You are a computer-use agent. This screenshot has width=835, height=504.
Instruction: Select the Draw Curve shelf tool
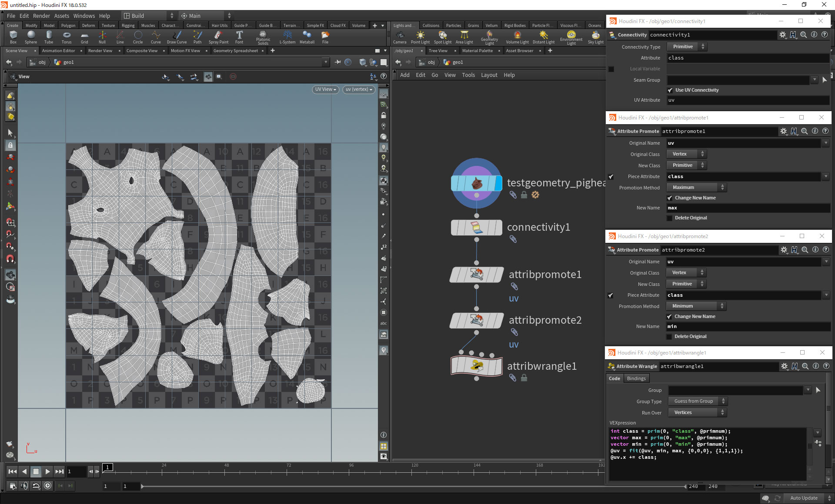(177, 37)
